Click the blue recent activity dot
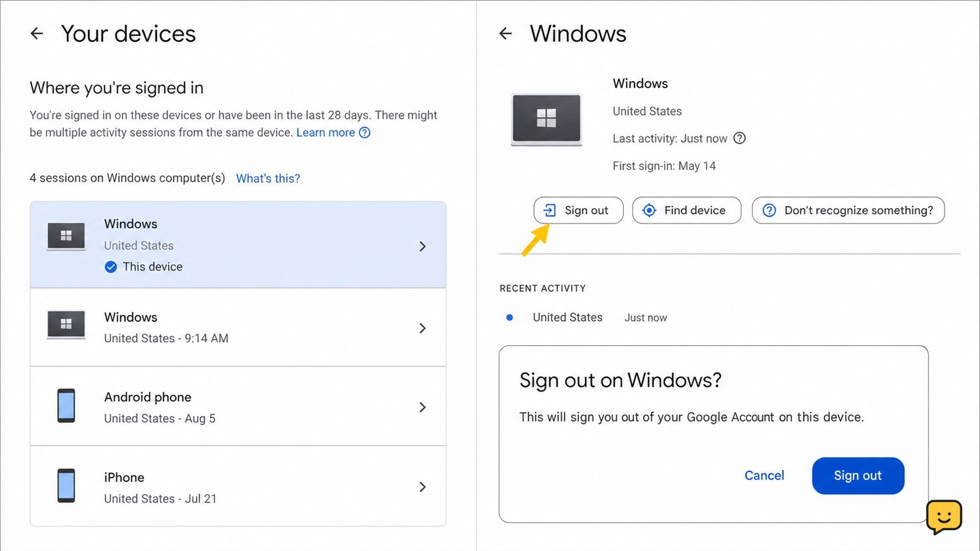The width and height of the screenshot is (980, 551). pos(510,317)
